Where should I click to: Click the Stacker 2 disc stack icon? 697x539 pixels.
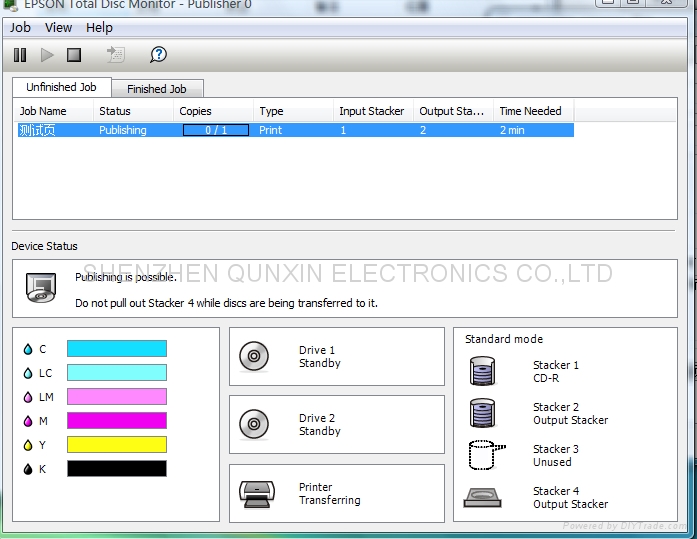tap(482, 413)
